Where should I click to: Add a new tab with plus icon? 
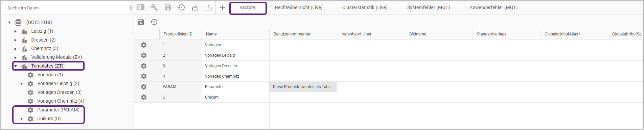coord(222,7)
